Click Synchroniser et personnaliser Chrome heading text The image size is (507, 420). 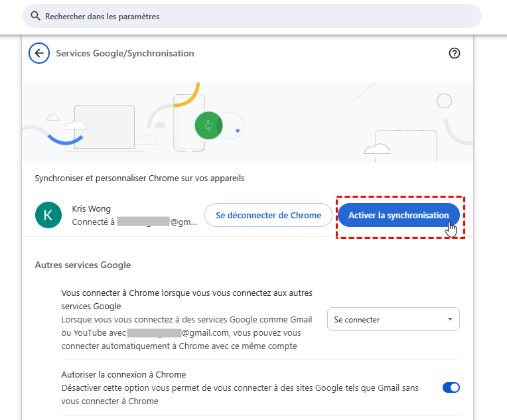point(139,178)
